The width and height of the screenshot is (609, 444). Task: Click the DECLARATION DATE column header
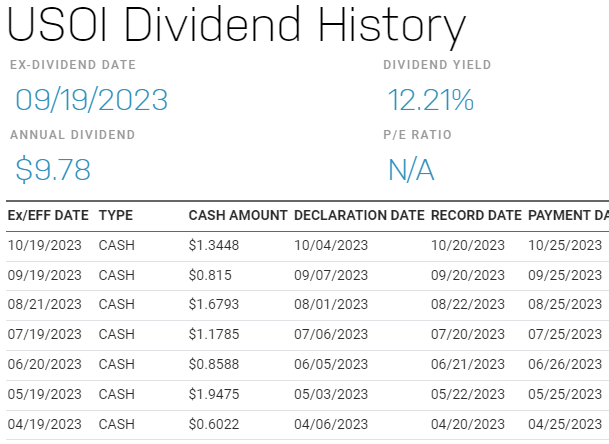359,215
